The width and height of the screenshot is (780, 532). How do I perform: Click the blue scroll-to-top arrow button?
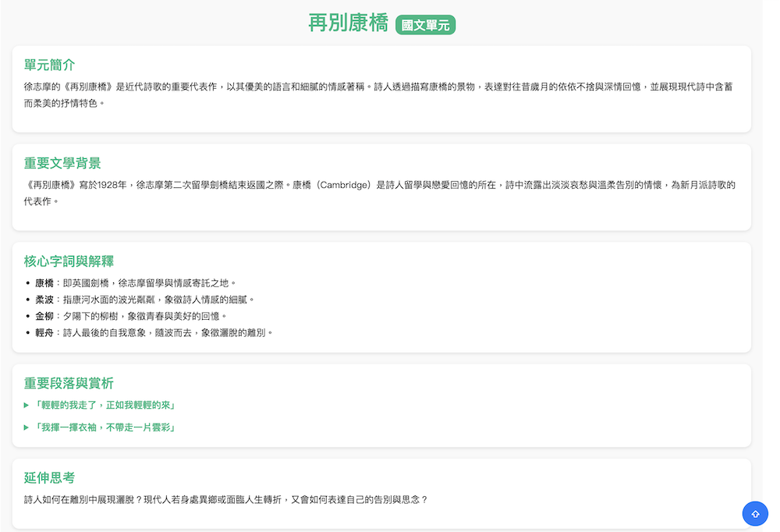coord(754,513)
